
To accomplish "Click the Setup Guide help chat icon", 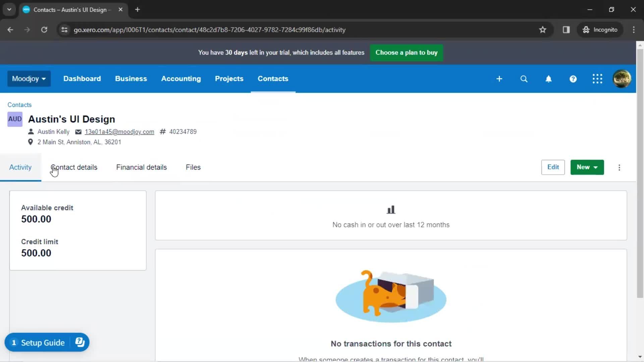I will tap(80, 342).
